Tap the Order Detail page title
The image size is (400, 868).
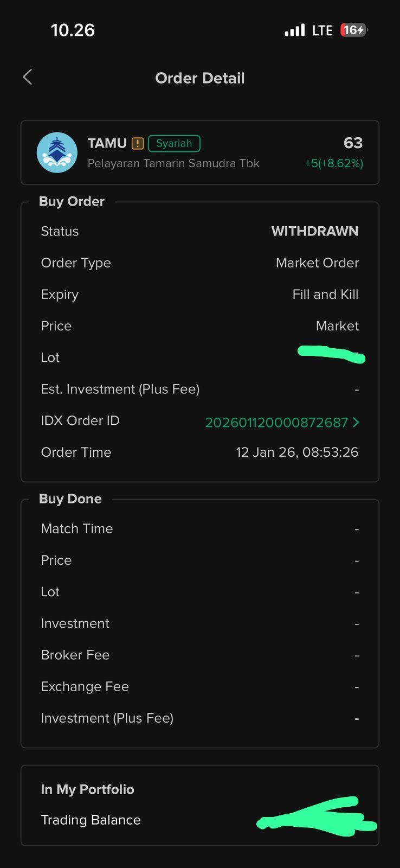(200, 78)
